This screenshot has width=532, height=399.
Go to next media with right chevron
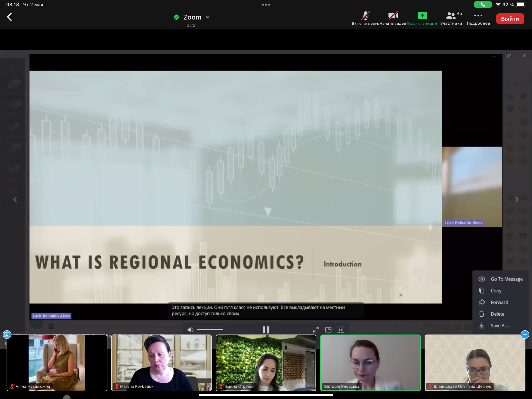[x=517, y=200]
